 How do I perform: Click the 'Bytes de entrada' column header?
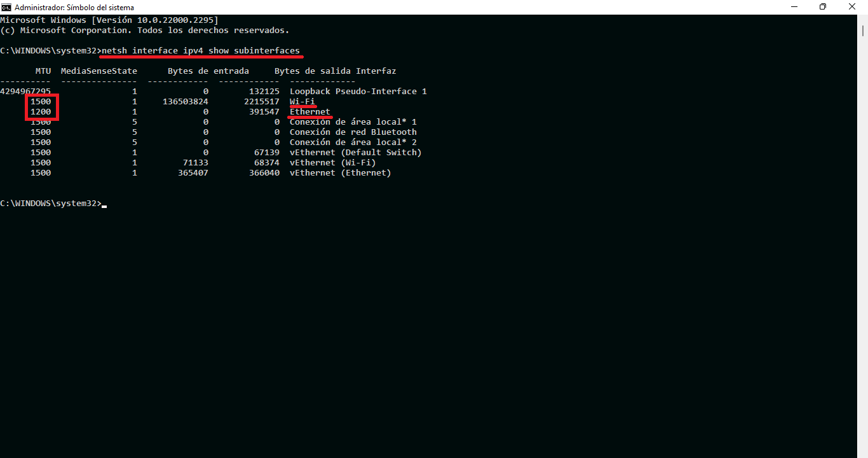[208, 71]
